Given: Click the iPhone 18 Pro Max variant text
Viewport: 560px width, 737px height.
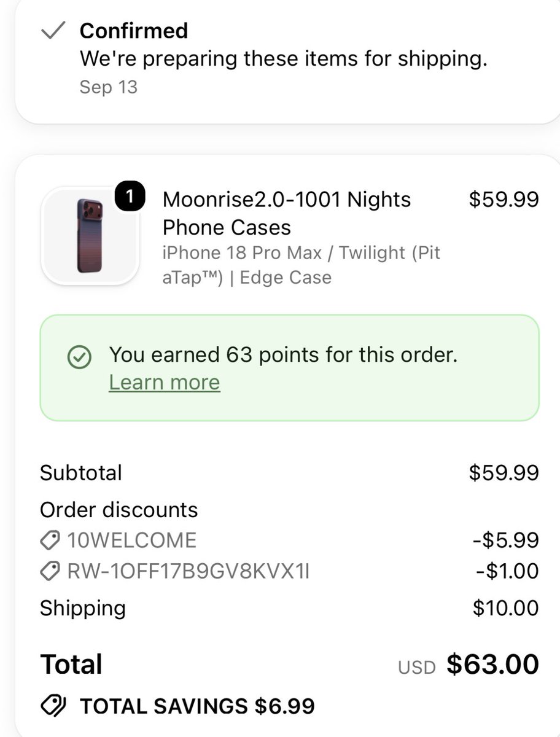Looking at the screenshot, I should coord(301,265).
